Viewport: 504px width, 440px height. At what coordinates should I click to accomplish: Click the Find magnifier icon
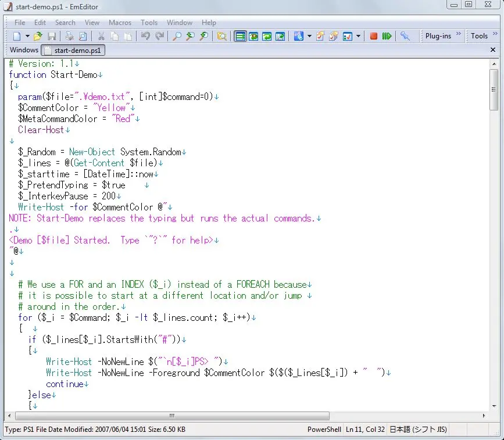tap(176, 36)
